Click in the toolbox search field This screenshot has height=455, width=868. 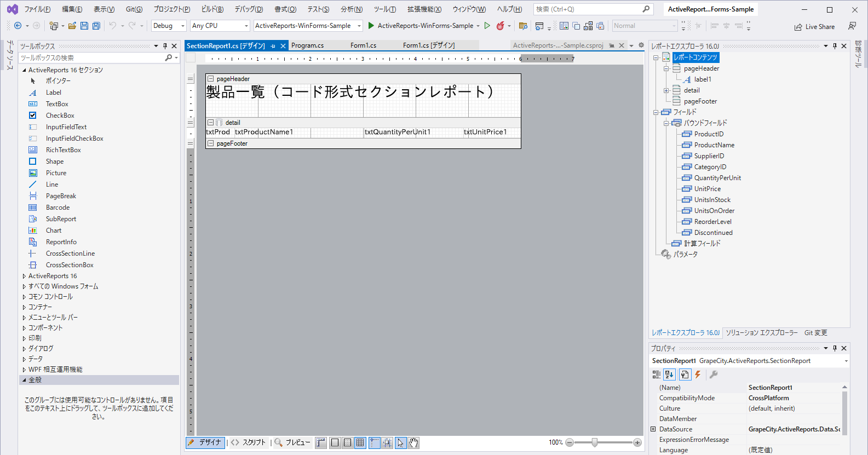coord(92,57)
